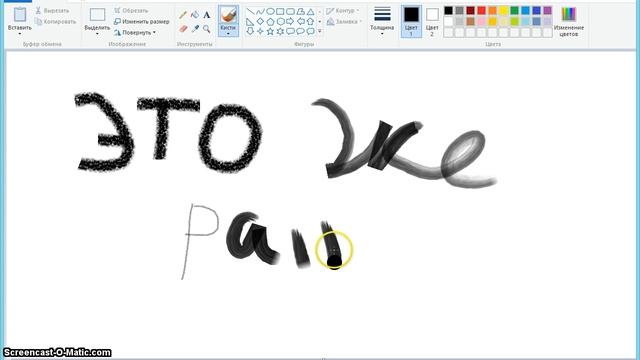
Task: Click Изменить размер (resize) button
Action: point(142,22)
